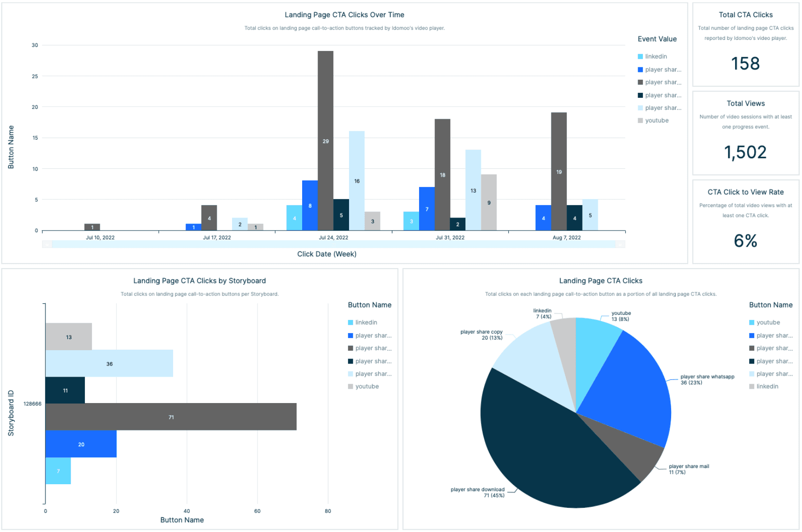Click the date range scrollbar below the time chart
The image size is (802, 532).
333,244
